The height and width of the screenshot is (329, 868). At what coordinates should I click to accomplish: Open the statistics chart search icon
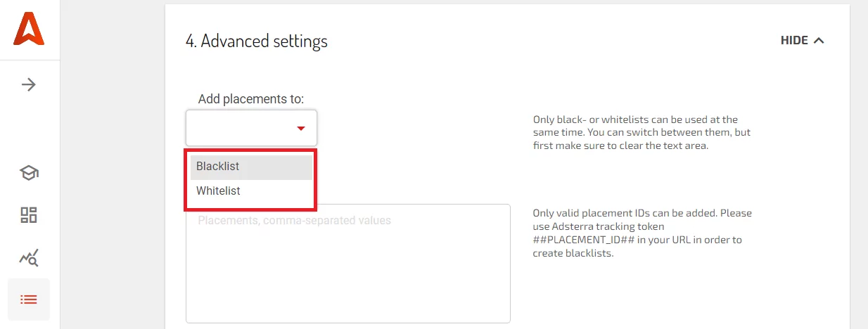click(29, 258)
